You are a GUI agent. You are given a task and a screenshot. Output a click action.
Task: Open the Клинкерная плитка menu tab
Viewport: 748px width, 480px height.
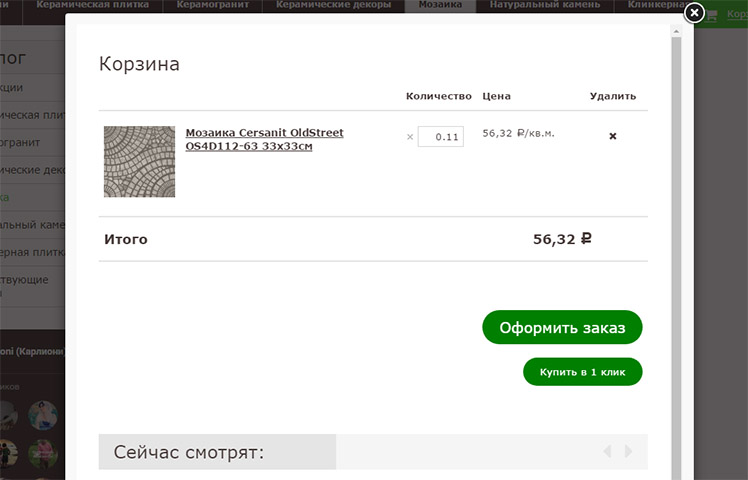657,5
